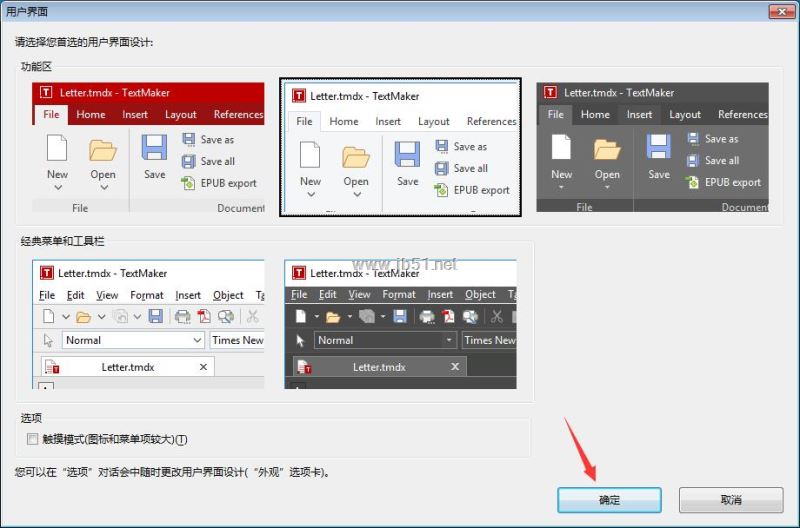Image resolution: width=800 pixels, height=528 pixels.
Task: Click PDF export icon in light classic preview
Action: (204, 316)
